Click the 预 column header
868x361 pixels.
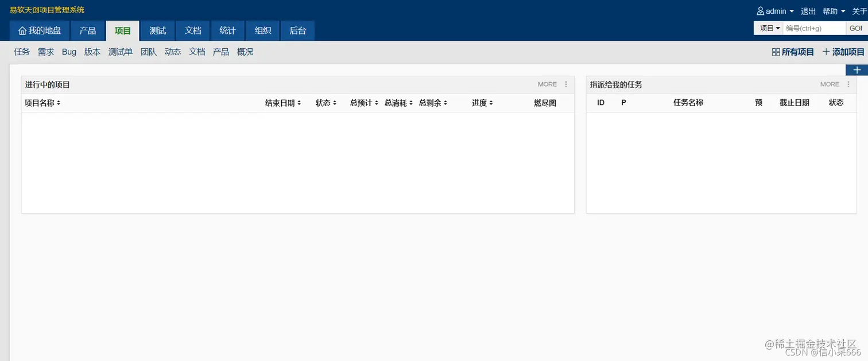point(759,103)
